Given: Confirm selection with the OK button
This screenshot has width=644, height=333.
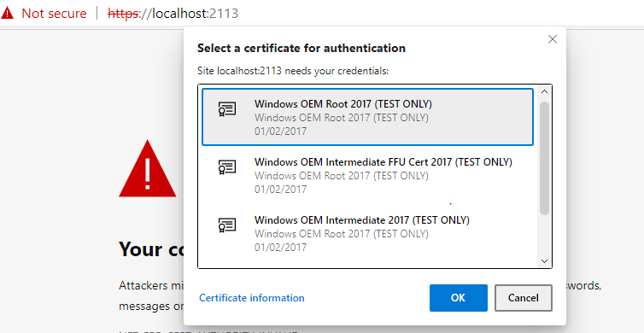Looking at the screenshot, I should click(459, 298).
